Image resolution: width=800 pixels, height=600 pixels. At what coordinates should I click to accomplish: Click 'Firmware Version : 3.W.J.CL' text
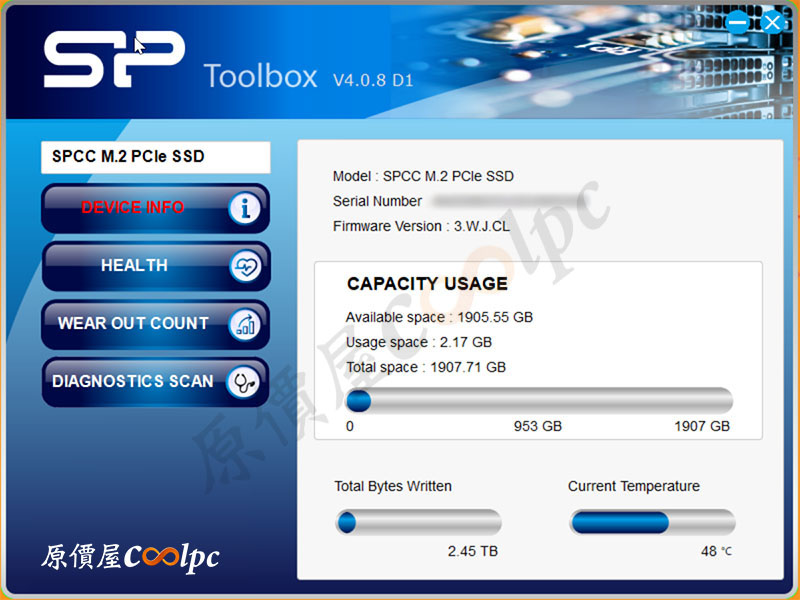point(421,226)
